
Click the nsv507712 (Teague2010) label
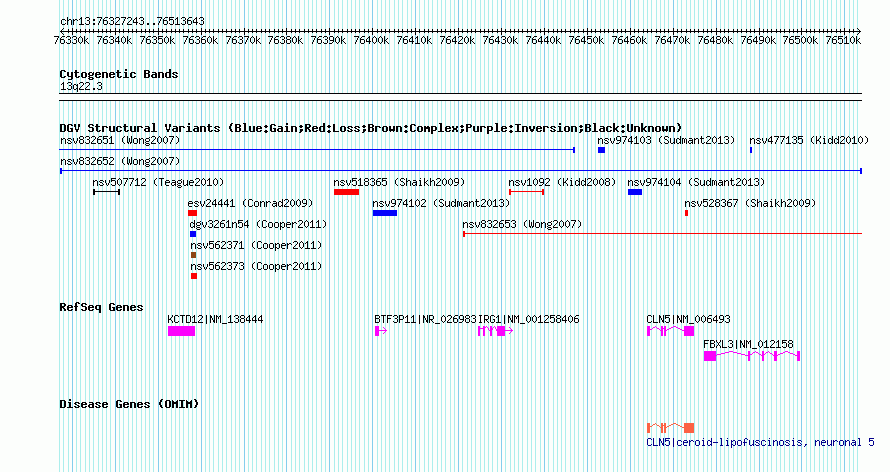coord(158,182)
